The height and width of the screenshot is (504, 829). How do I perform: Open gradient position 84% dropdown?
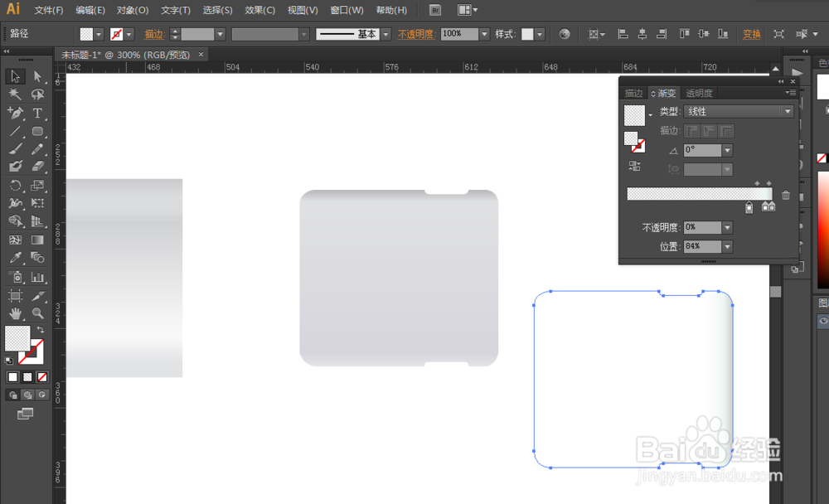(x=728, y=246)
